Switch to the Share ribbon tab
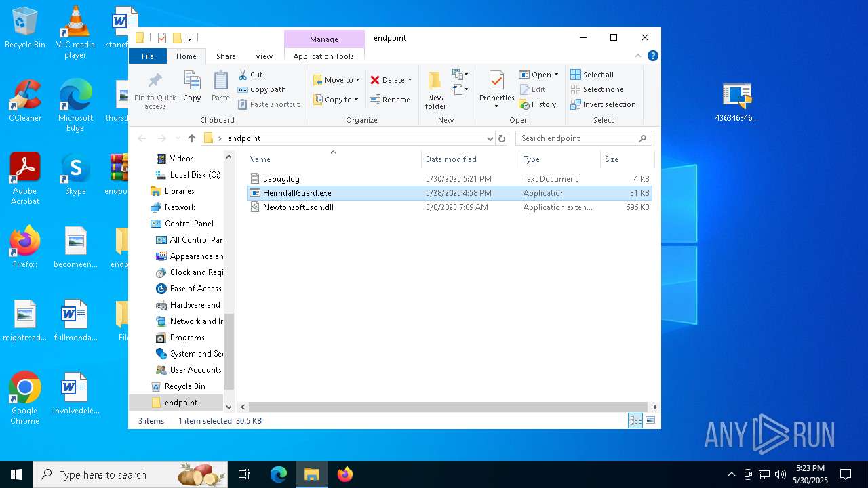The height and width of the screenshot is (488, 868). click(x=226, y=56)
